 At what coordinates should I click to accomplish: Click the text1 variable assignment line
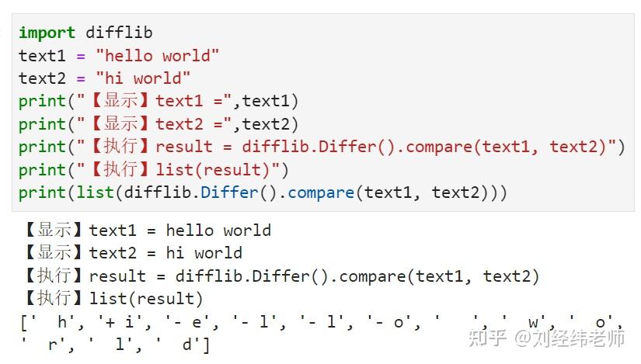(x=119, y=56)
